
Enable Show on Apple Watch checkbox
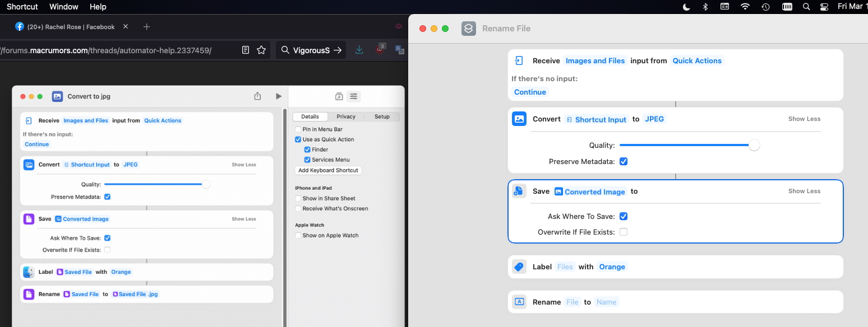click(x=298, y=235)
